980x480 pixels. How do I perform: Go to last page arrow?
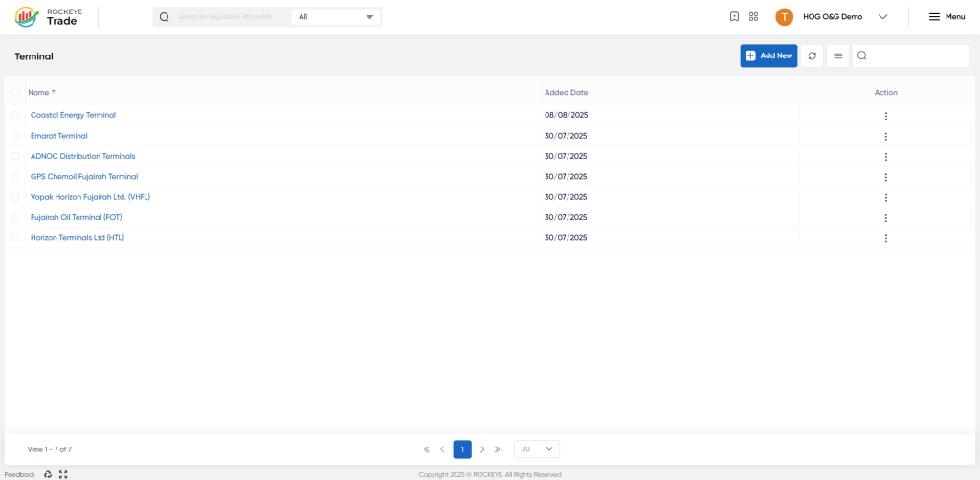click(x=498, y=449)
